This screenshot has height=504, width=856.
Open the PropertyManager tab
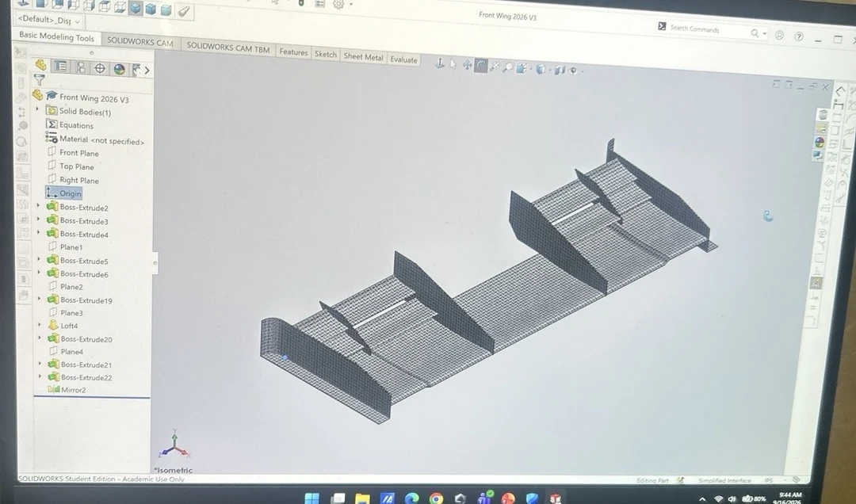click(60, 67)
